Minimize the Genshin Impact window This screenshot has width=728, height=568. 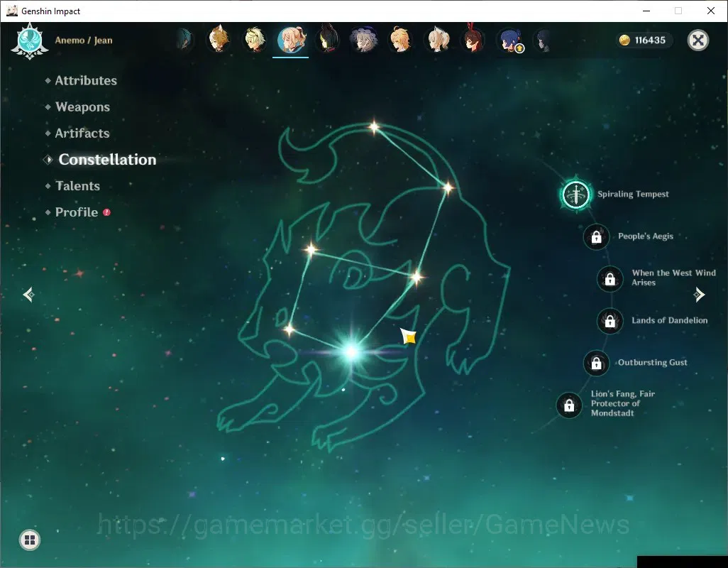(x=646, y=11)
